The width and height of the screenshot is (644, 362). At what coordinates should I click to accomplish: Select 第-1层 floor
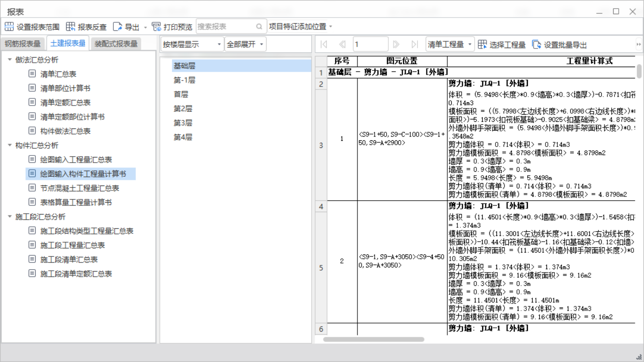(184, 80)
